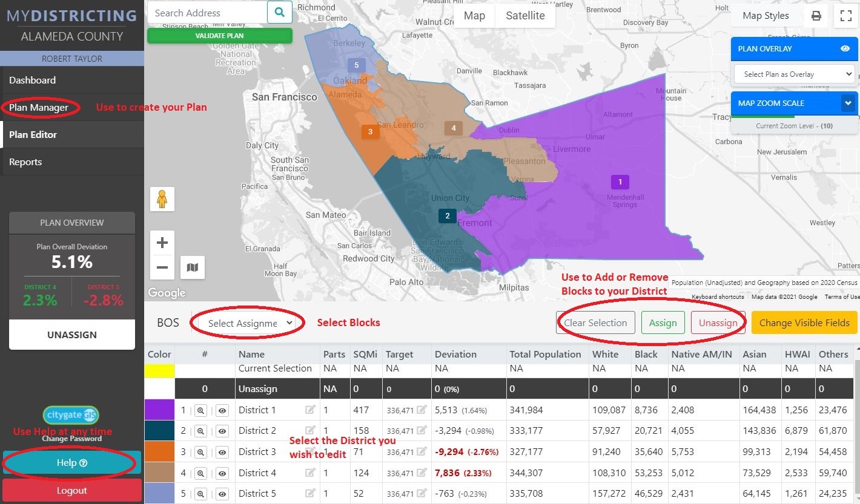Click the print icon near Map Styles
Image resolution: width=860 pixels, height=504 pixels.
(816, 16)
